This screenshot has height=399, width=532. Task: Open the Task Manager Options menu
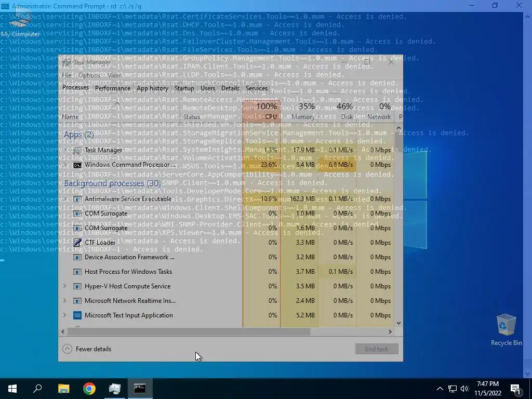89,75
